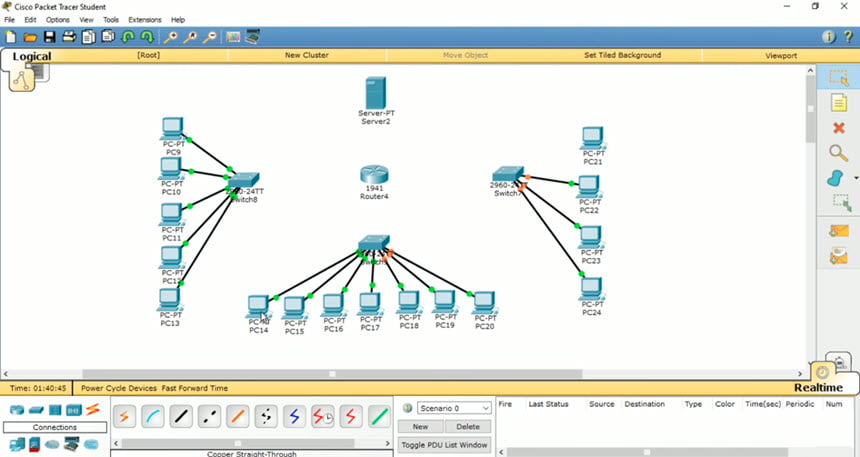
Task: Open the View menu
Action: pos(86,19)
